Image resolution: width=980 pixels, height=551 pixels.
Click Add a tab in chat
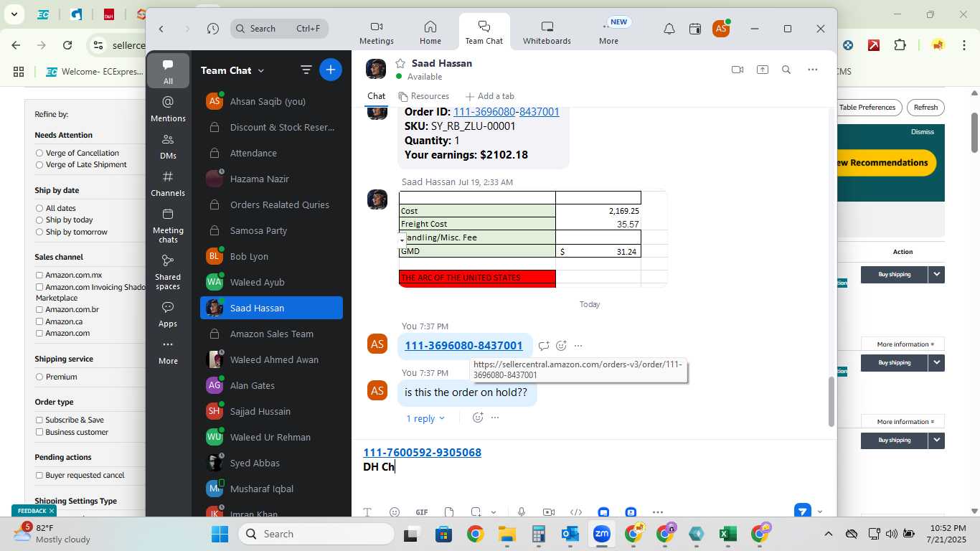point(489,96)
